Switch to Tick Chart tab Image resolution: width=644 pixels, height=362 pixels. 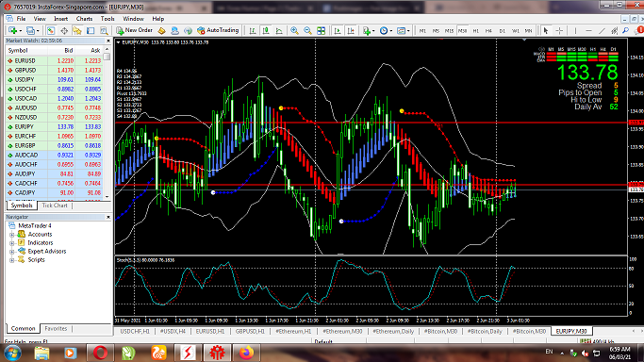click(55, 206)
